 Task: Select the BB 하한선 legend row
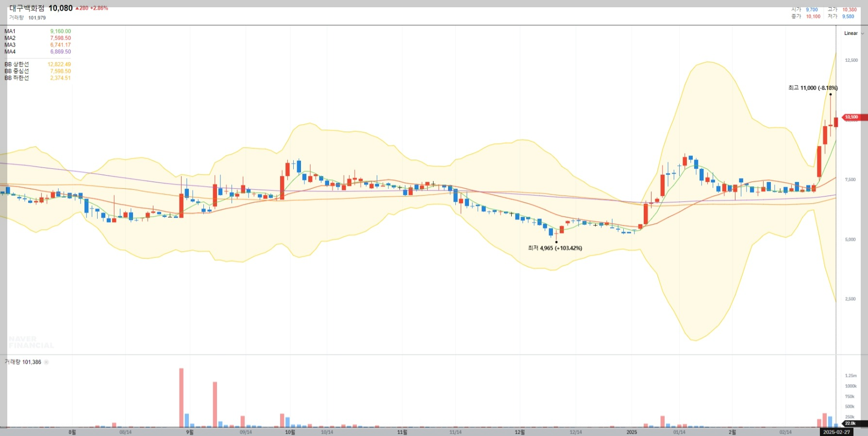tap(38, 78)
